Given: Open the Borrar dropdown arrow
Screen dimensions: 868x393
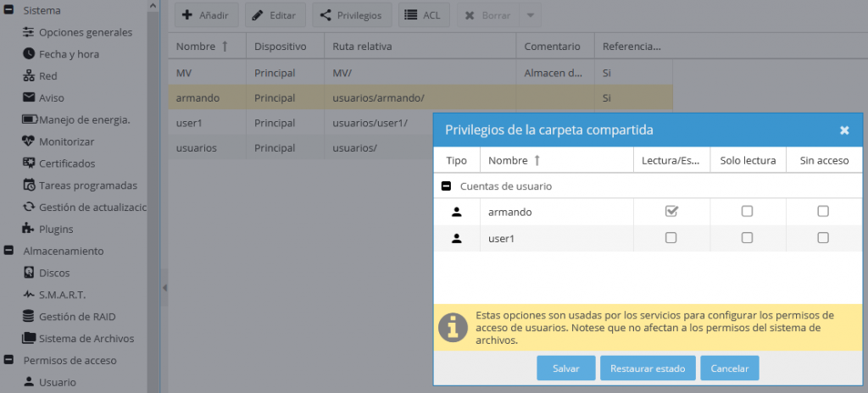Looking at the screenshot, I should 531,15.
